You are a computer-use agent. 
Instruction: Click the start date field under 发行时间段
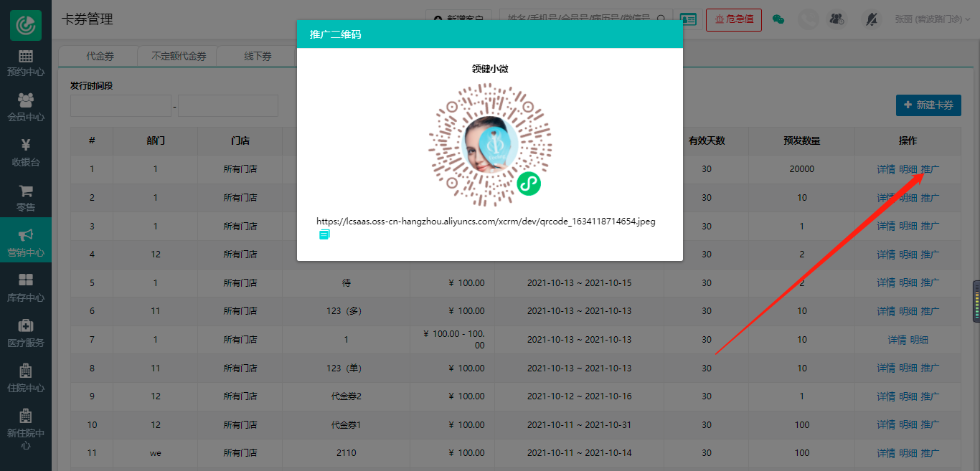121,106
